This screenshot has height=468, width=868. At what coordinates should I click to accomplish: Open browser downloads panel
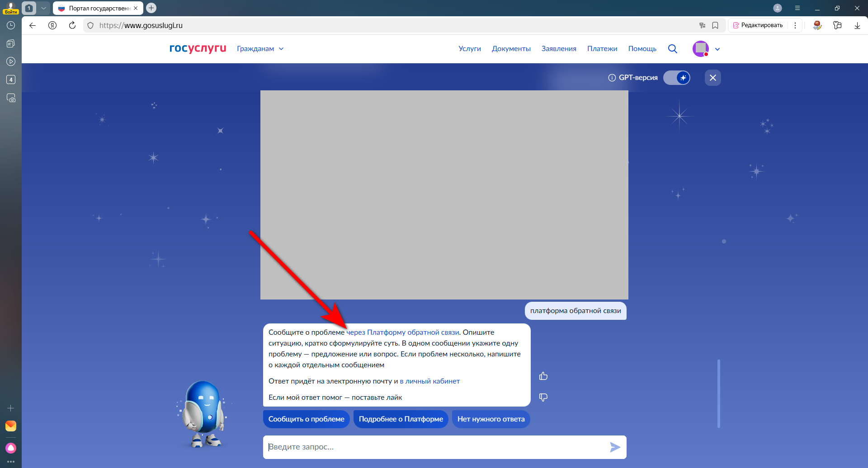pos(857,25)
